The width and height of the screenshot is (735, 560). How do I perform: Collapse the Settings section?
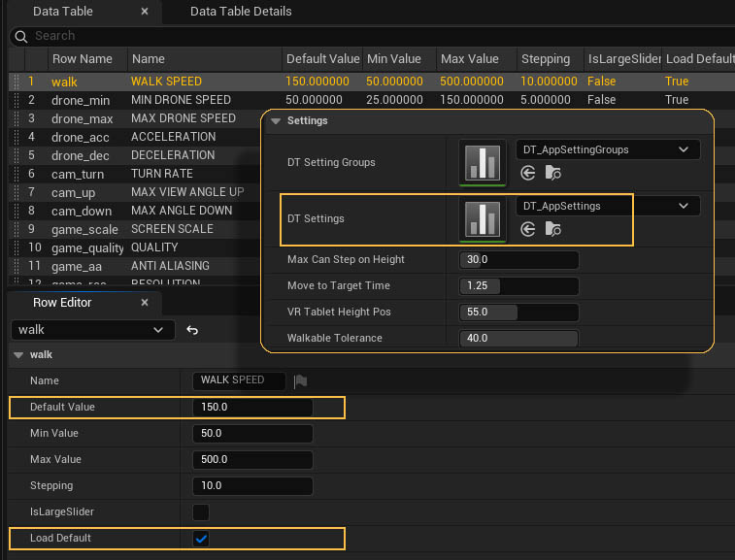(x=276, y=121)
